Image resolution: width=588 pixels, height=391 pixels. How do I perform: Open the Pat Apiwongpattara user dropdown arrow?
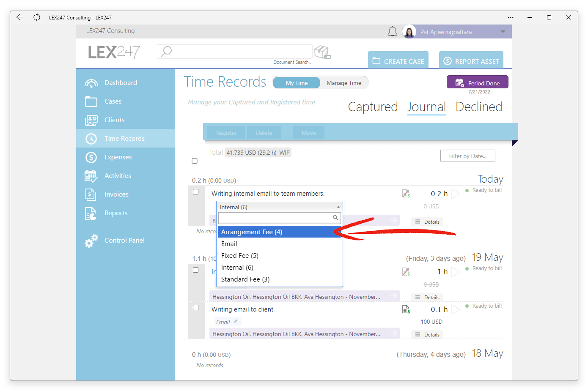503,32
